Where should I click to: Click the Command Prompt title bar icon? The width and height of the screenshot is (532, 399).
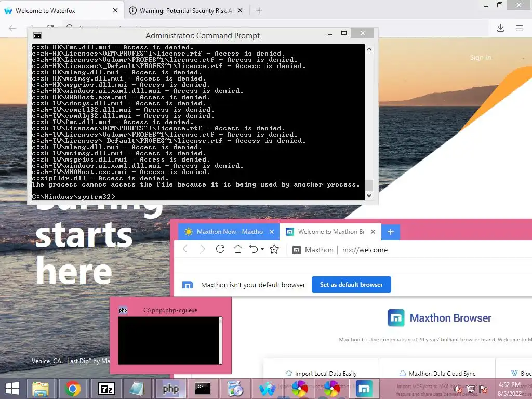[x=37, y=36]
